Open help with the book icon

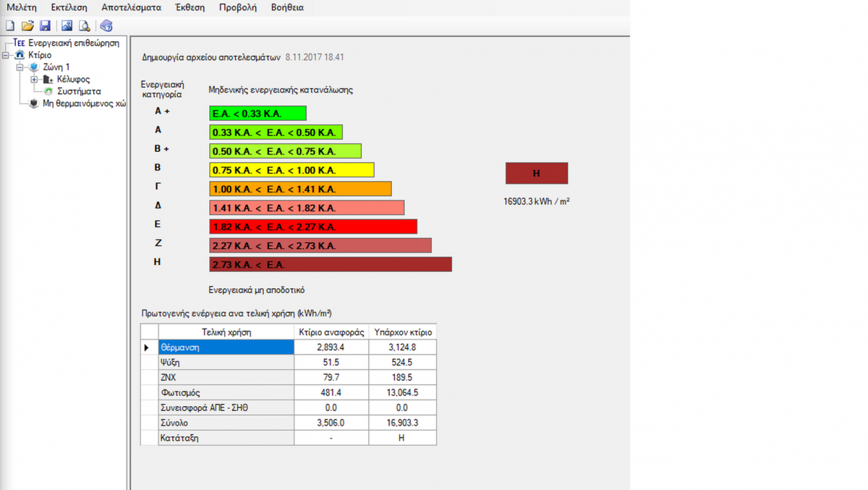click(106, 26)
